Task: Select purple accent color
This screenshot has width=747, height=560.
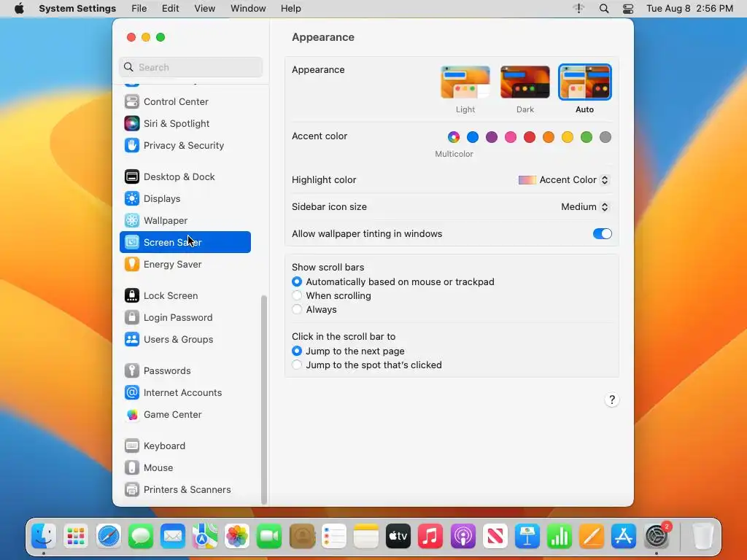Action: (492, 137)
